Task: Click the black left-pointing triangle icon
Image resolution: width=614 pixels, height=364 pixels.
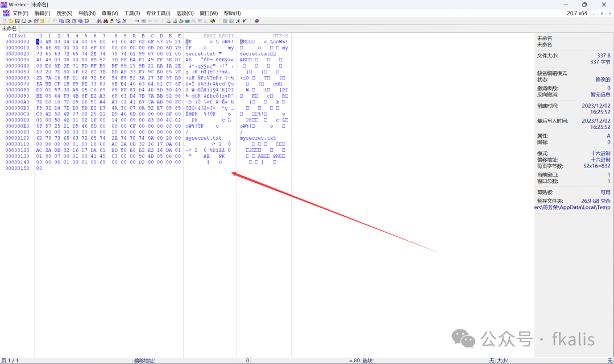Action: (x=238, y=21)
